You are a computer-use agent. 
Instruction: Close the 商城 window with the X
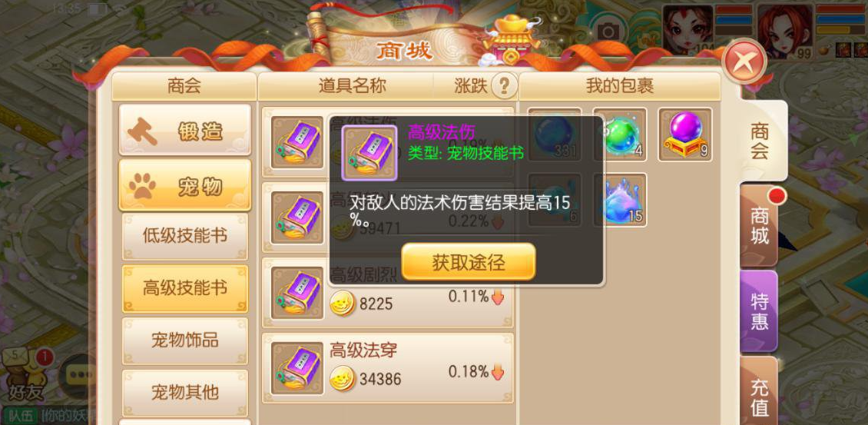tap(744, 61)
